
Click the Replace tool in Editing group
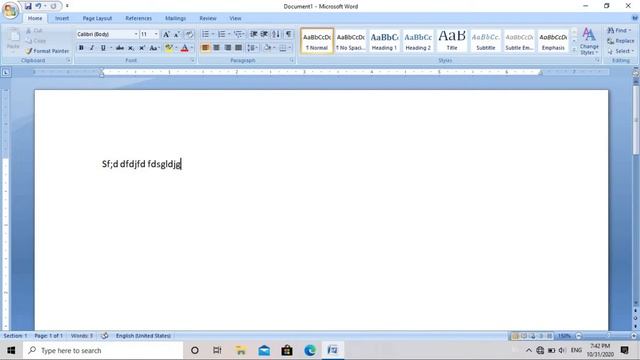tap(621, 41)
